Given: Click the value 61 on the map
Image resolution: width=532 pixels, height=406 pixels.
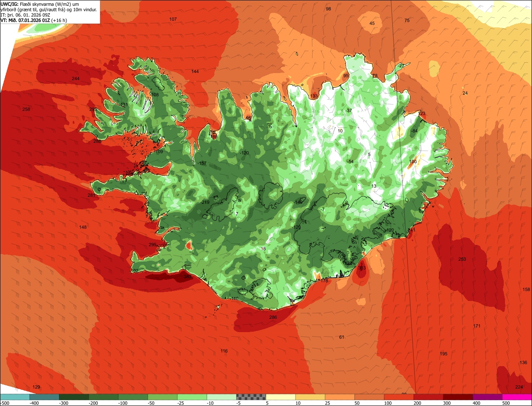Looking at the screenshot, I should coord(342,338).
